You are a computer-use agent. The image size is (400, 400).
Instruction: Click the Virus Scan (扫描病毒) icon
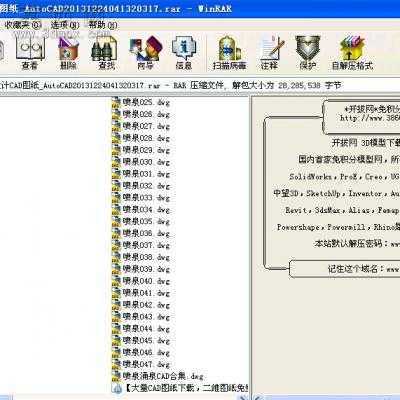coord(229,53)
